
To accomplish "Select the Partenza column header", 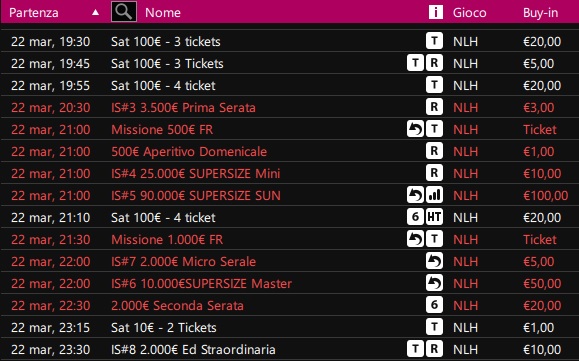I will [x=34, y=13].
